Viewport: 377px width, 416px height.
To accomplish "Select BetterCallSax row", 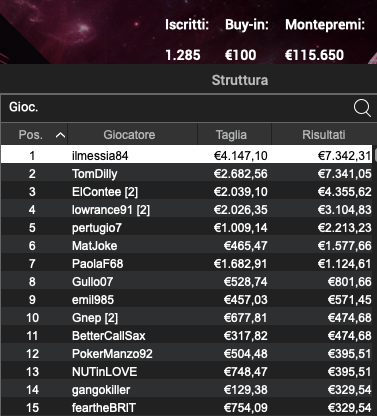I will pyautogui.click(x=187, y=336).
